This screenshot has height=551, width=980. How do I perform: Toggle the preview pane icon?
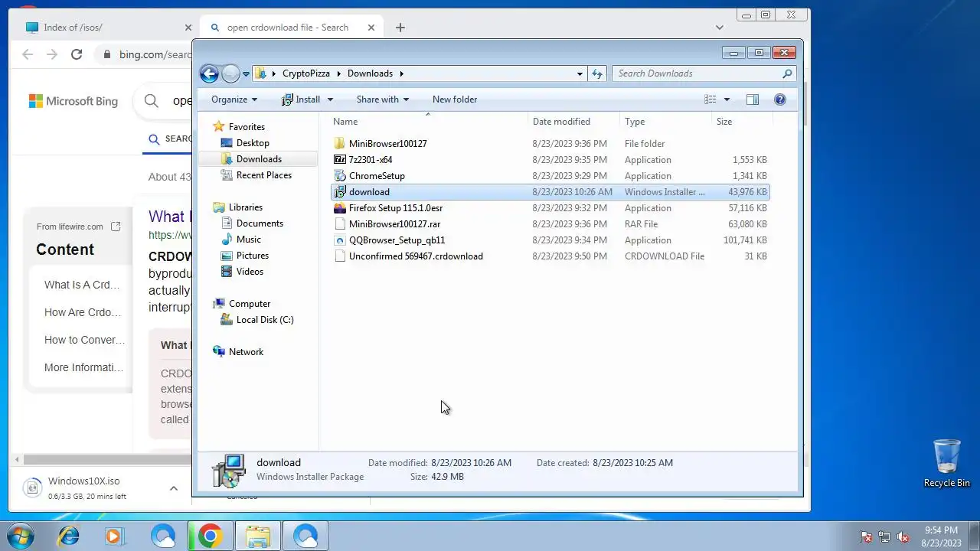coord(753,99)
